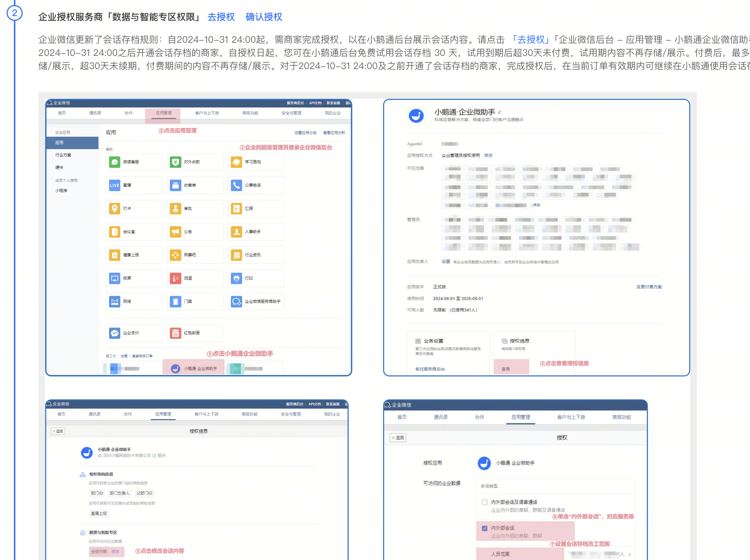This screenshot has height=560, width=750.
Task: Open the 打印 app icon
Action: coord(236,278)
